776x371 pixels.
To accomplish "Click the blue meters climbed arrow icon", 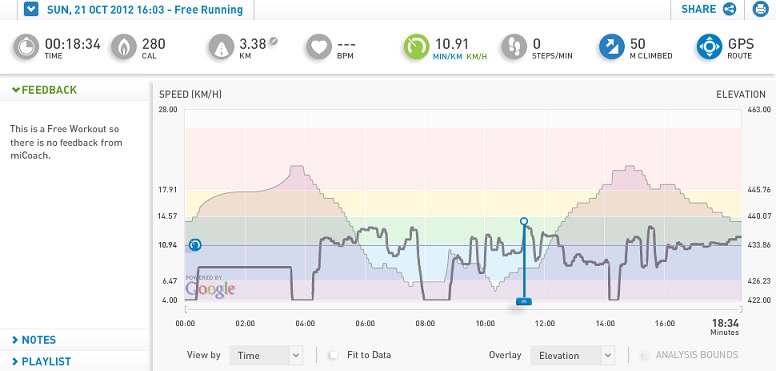I will (612, 47).
